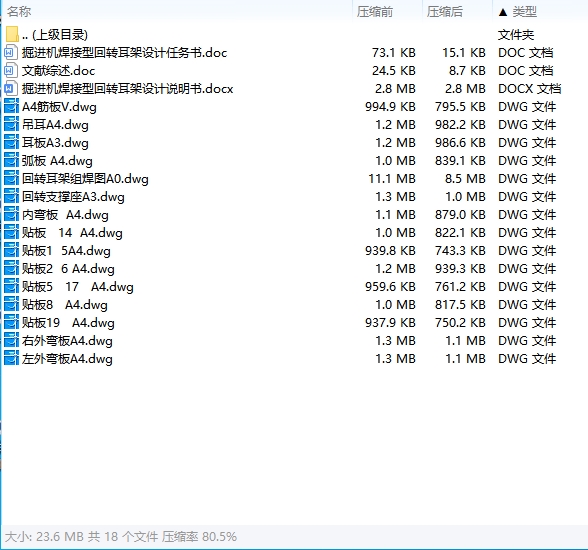
Task: Select the .. (上级目录) entry
Action: click(x=55, y=34)
